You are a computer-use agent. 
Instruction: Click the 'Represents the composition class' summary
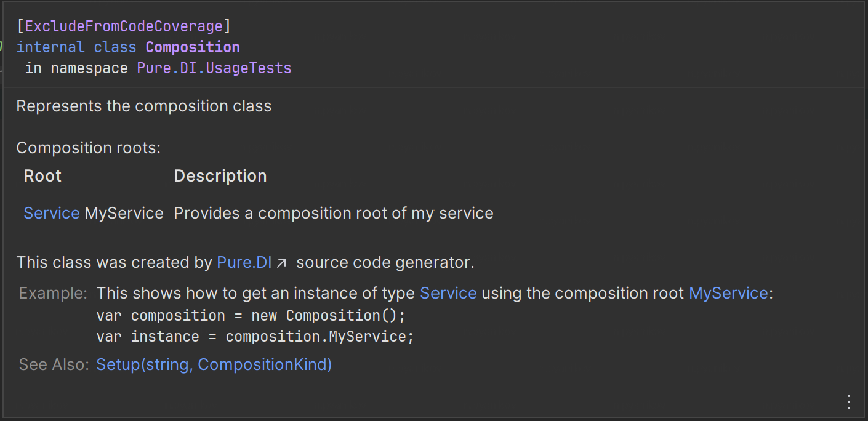click(x=144, y=106)
